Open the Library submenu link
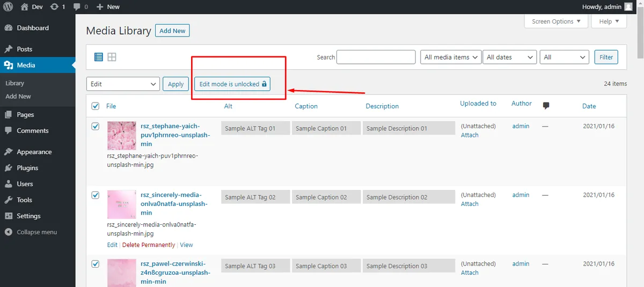Screen dimensions: 644x287 click(15, 83)
